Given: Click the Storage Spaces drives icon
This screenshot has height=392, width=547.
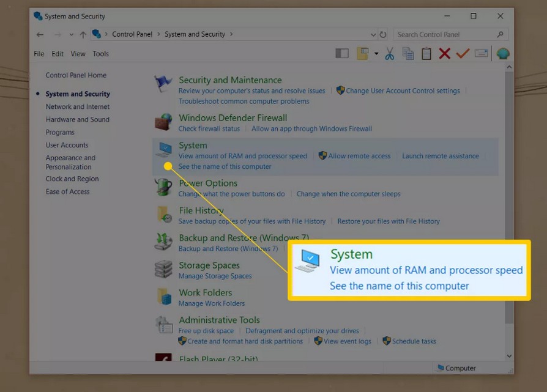Looking at the screenshot, I should tap(163, 269).
